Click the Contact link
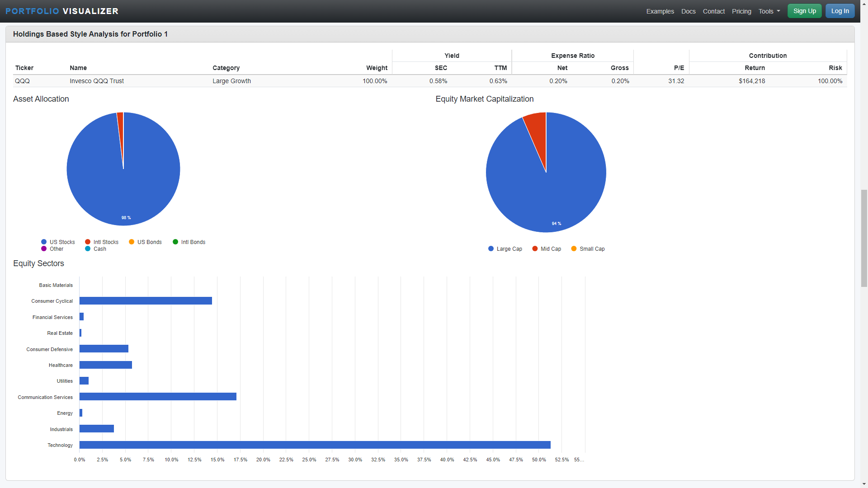868x488 pixels. (713, 11)
